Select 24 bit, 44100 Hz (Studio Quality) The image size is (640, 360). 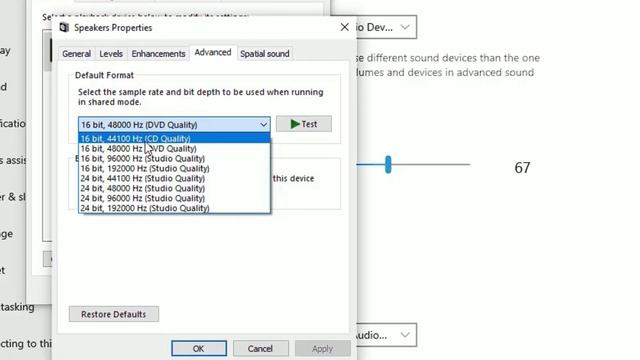point(174,178)
